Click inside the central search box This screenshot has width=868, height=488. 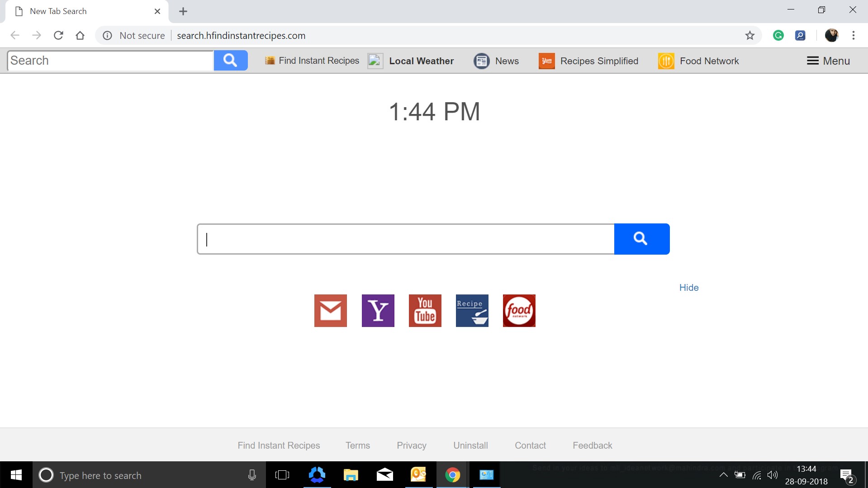tap(405, 239)
